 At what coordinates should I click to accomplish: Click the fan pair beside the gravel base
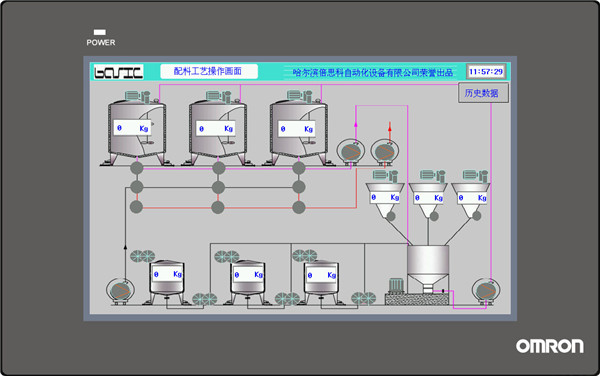point(364,298)
